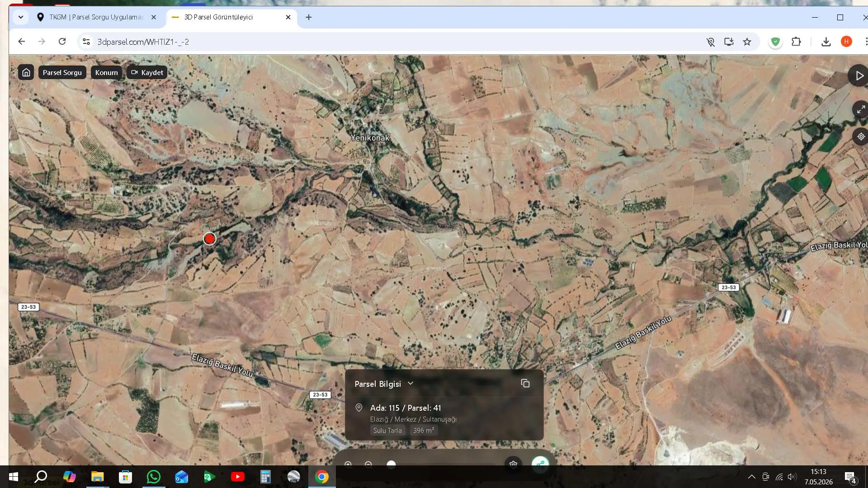This screenshot has height=488, width=868.
Task: Click the green share icon
Action: coord(540,464)
